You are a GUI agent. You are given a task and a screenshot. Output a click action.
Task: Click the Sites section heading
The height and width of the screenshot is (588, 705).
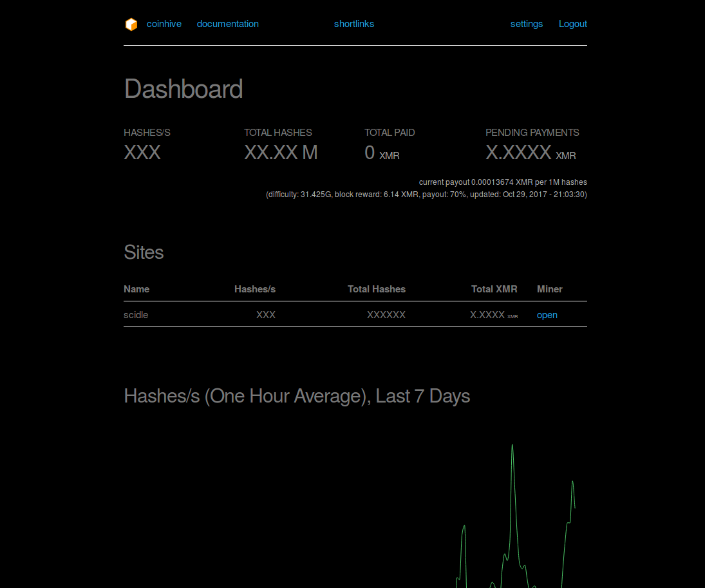144,252
